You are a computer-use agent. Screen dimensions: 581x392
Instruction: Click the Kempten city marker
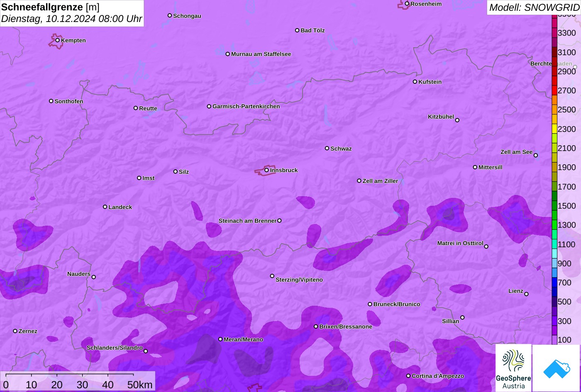(x=58, y=40)
